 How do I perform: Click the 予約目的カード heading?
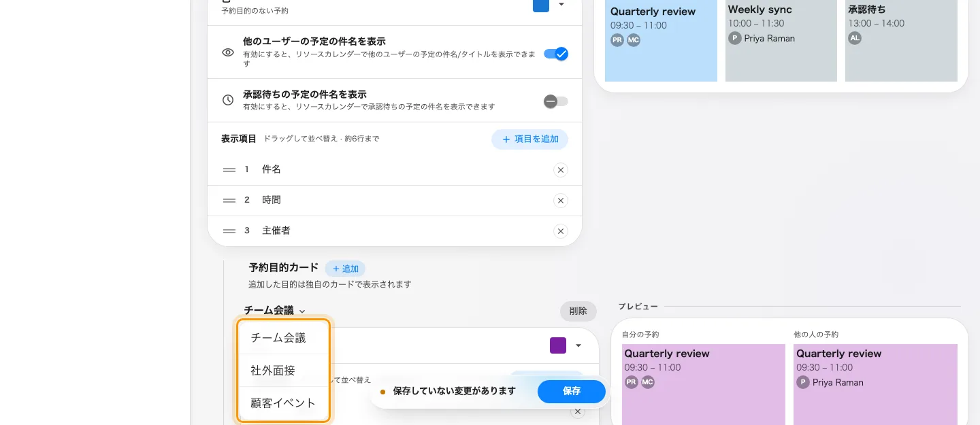[284, 267]
